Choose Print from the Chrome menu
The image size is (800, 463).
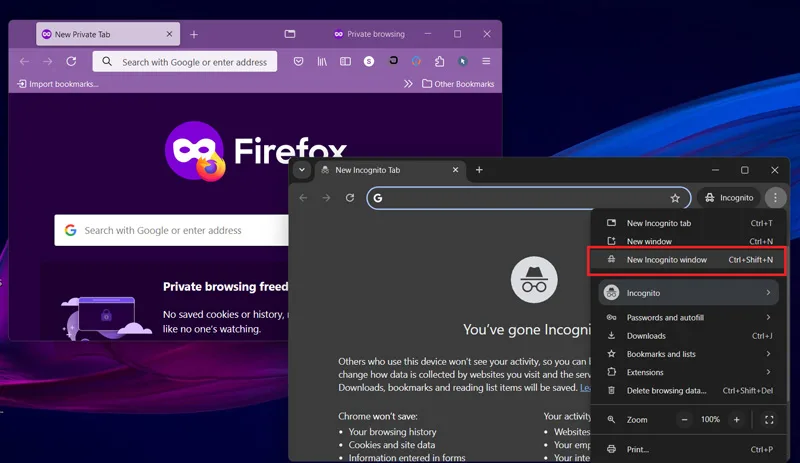(689, 449)
